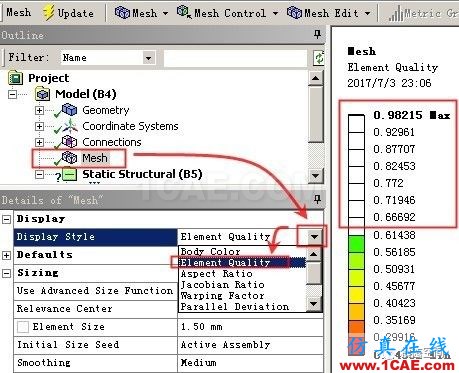Click the Update lightning icon
This screenshot has width=459, height=373.
click(x=49, y=13)
